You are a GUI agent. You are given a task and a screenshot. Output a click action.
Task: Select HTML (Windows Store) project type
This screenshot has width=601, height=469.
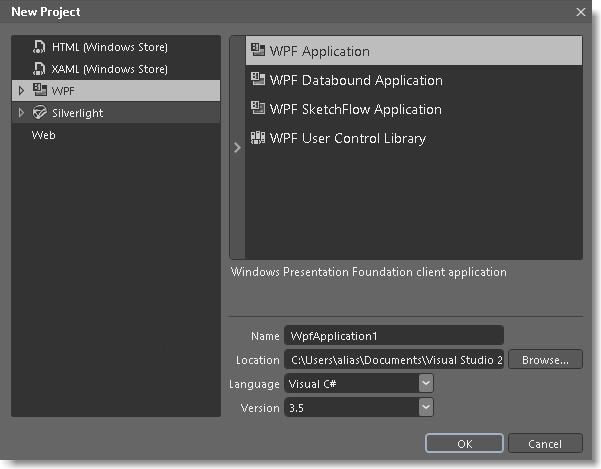click(116, 47)
